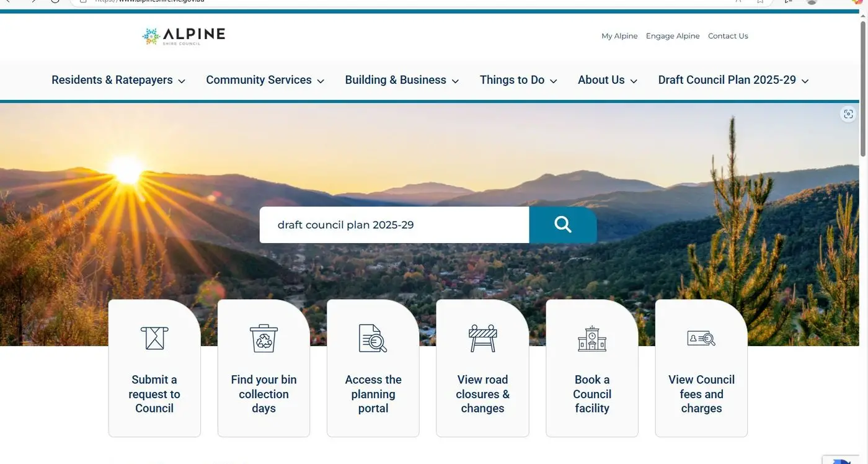Viewport: 868px width, 464px height.
Task: Open the visual search lens on the hero image
Action: point(848,114)
